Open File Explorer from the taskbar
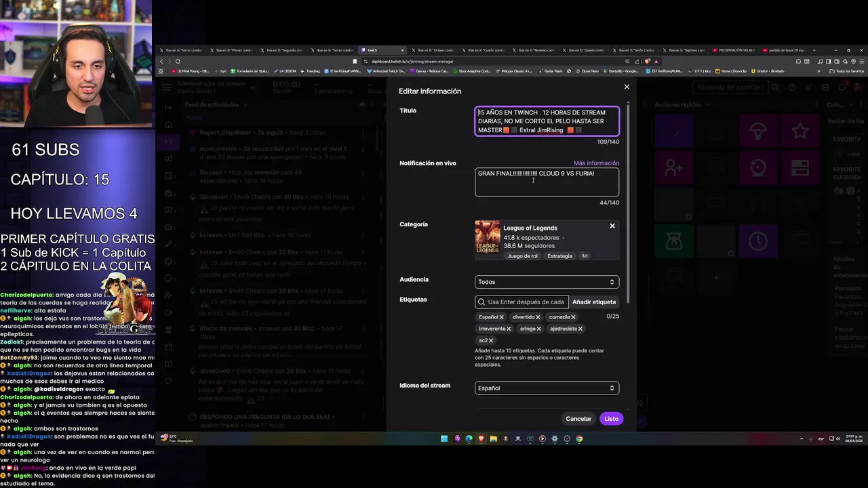The width and height of the screenshot is (868, 488). [x=493, y=439]
